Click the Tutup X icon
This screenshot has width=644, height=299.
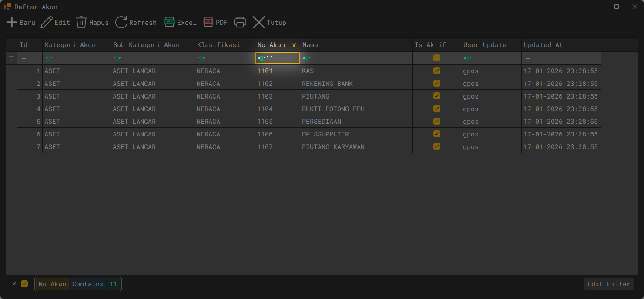(259, 23)
